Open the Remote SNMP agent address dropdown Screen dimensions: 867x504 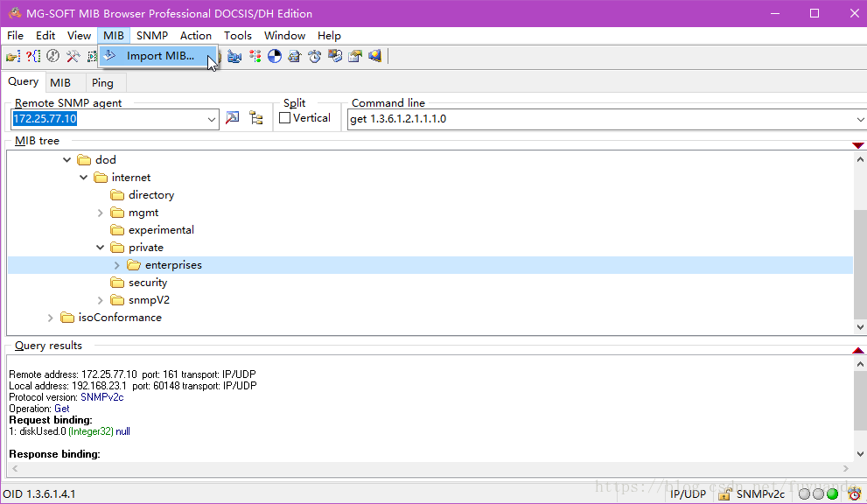click(211, 120)
